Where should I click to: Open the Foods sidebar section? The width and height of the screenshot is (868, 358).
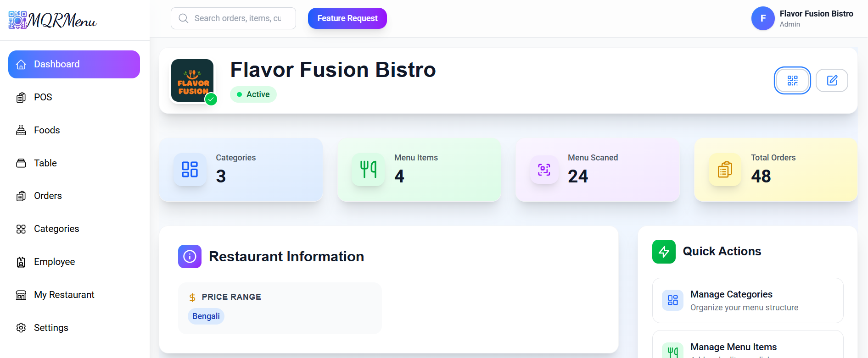click(46, 130)
